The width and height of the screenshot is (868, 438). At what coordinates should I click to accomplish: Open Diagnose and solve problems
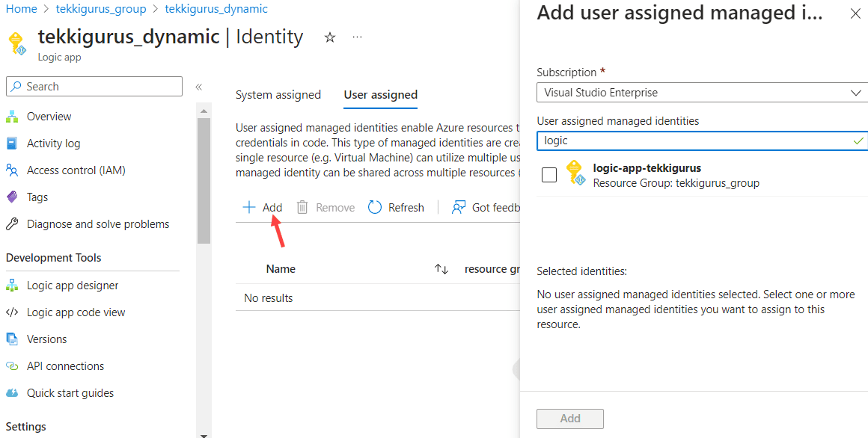[x=98, y=224]
